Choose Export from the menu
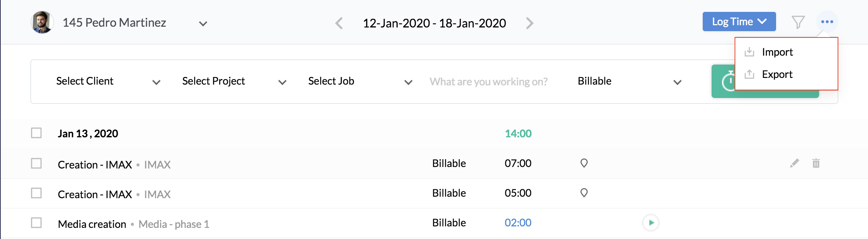The width and height of the screenshot is (868, 239). 777,75
